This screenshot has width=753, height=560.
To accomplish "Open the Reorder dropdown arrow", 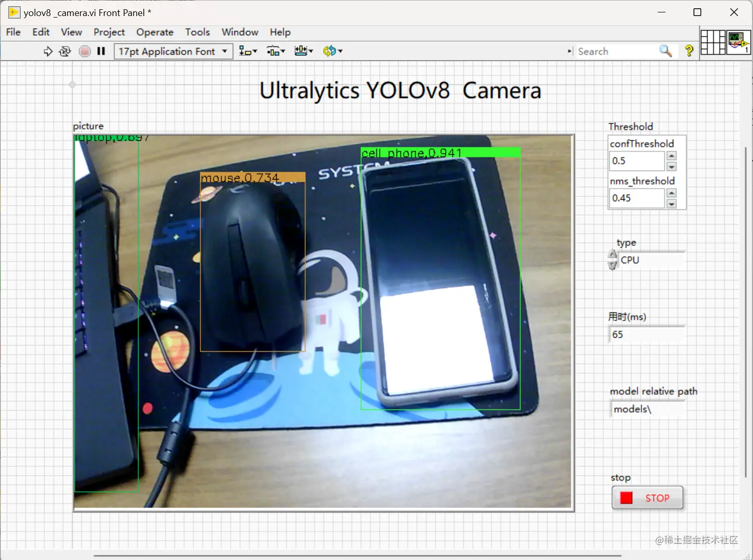I will coord(340,51).
